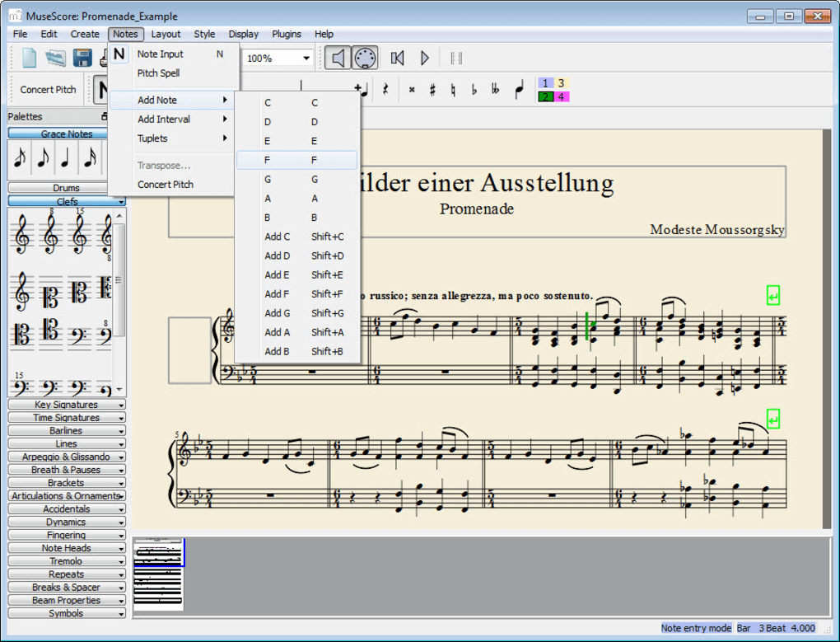
Task: Open the Plugins menu in the menu bar
Action: pos(287,34)
